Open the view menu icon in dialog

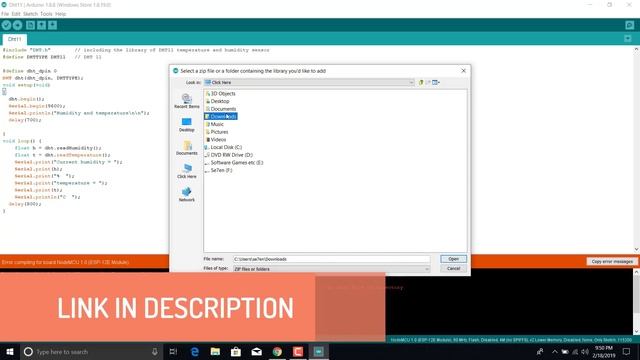[x=436, y=82]
